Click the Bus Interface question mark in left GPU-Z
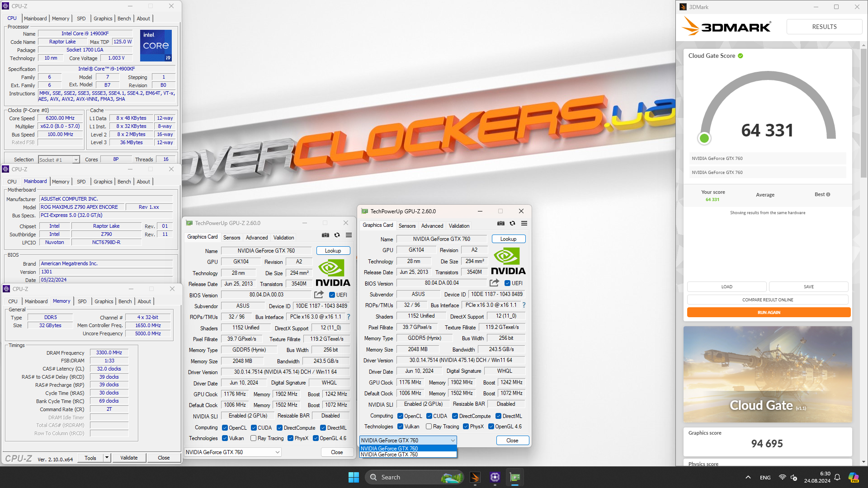Screen dimensions: 868x488 click(x=349, y=317)
